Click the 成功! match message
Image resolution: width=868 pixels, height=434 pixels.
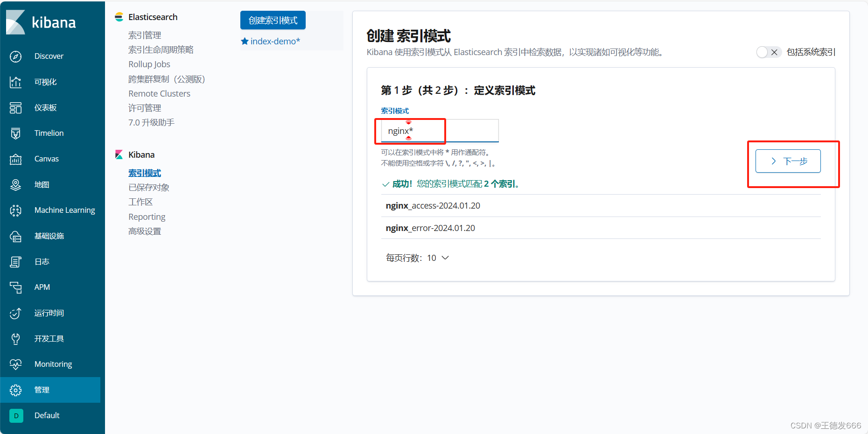pyautogui.click(x=451, y=184)
